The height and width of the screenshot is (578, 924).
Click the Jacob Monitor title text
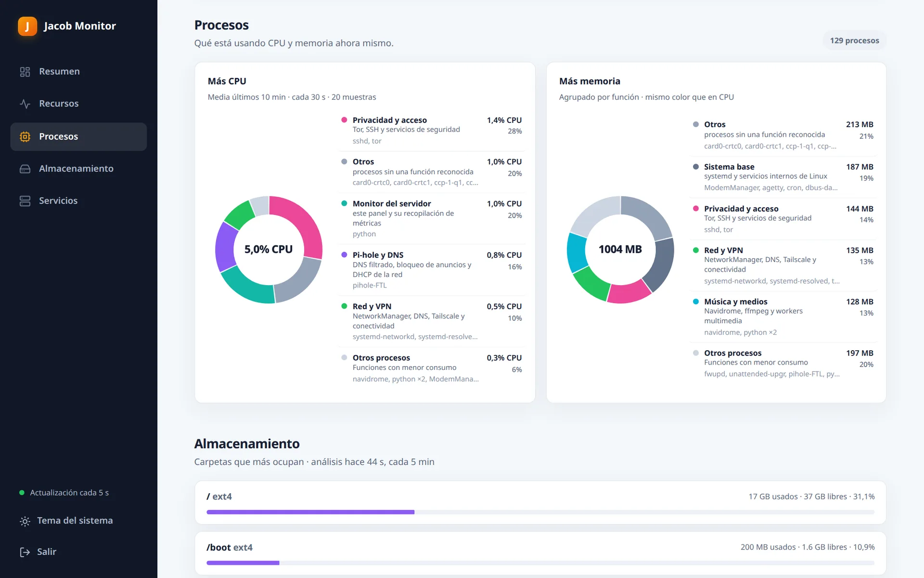pos(80,26)
